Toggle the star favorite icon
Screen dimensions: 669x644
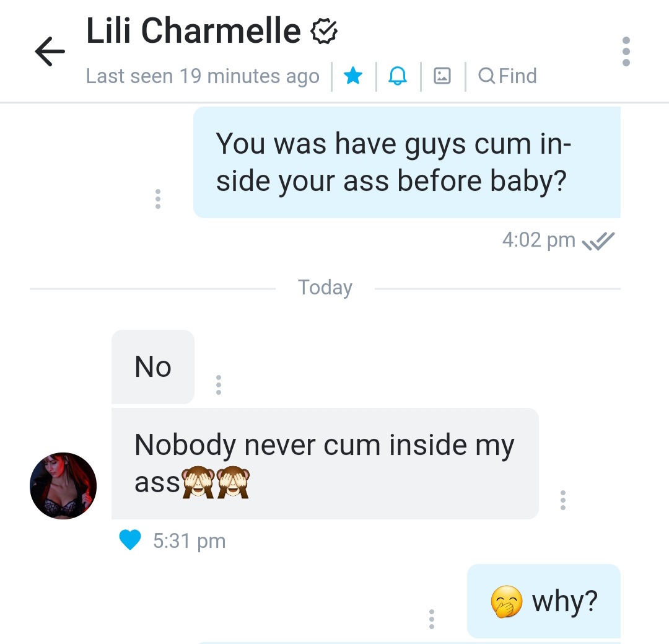coord(353,76)
